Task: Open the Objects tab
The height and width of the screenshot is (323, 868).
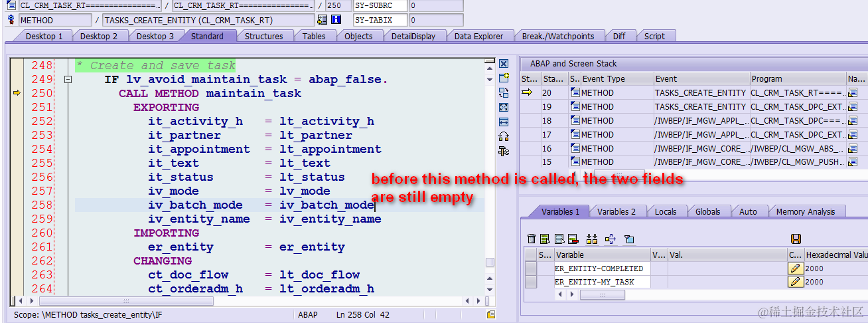Action: (358, 36)
